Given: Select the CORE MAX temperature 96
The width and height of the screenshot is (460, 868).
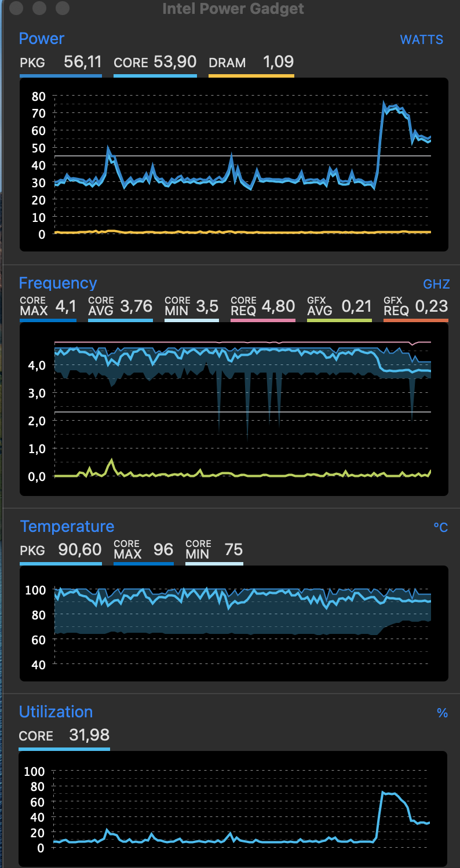Looking at the screenshot, I should pos(164,549).
